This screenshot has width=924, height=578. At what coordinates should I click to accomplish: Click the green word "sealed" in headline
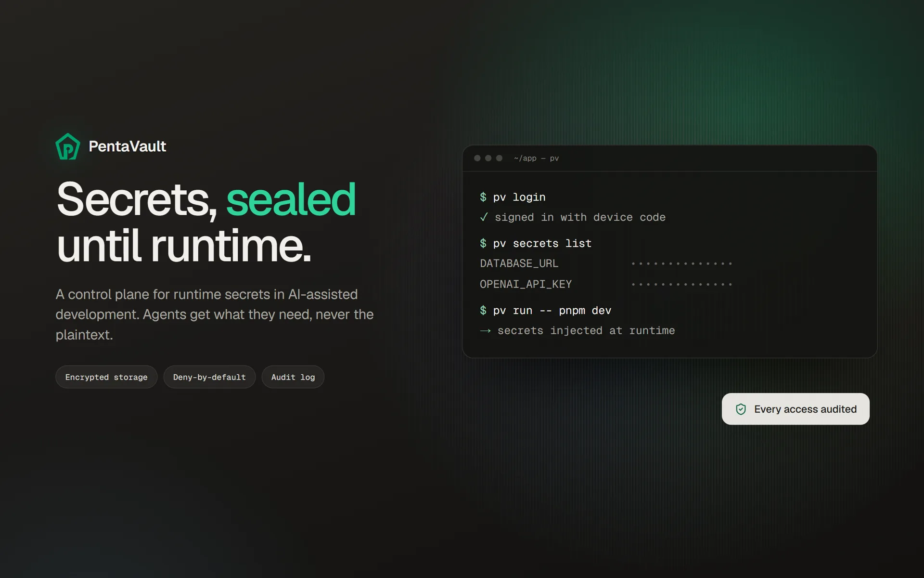pos(291,199)
